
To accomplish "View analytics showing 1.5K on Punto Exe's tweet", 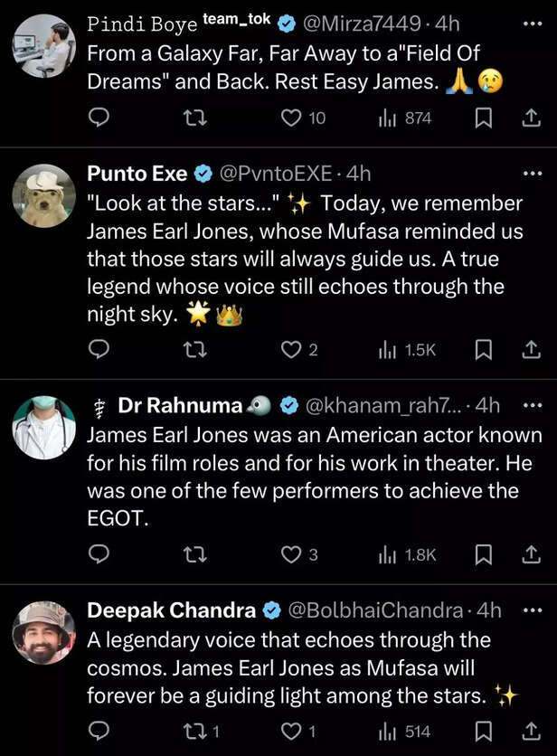I will (x=389, y=350).
